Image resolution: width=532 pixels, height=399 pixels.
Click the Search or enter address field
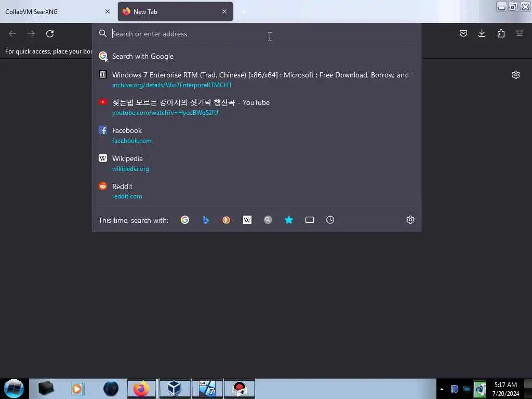point(257,34)
